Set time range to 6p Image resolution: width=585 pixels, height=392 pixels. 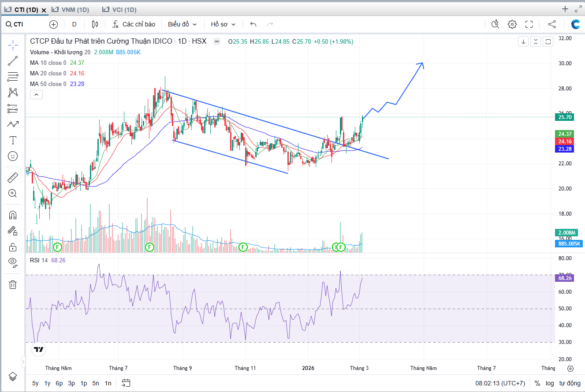(59, 383)
